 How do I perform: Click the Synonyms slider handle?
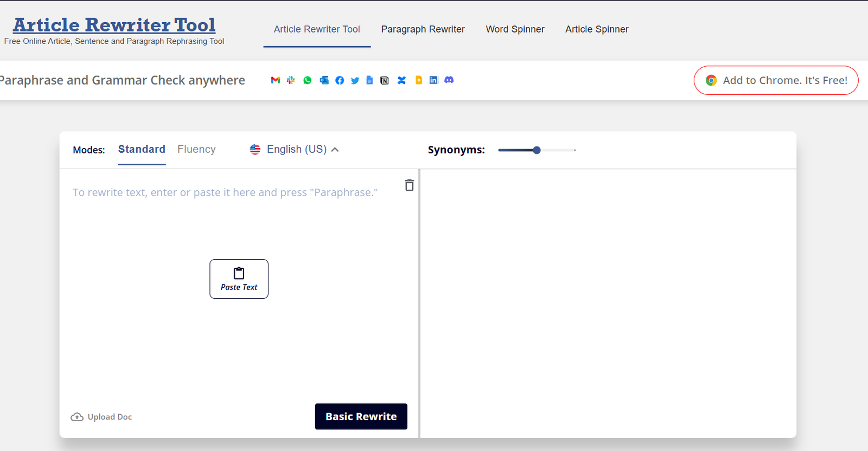[537, 150]
